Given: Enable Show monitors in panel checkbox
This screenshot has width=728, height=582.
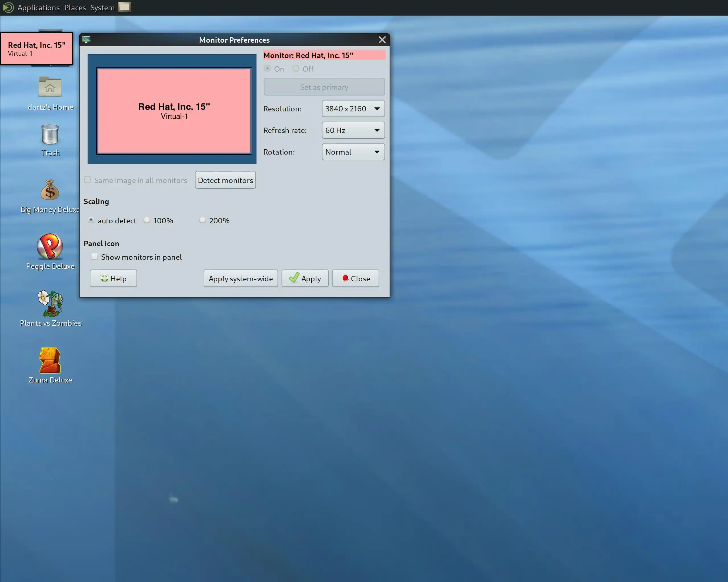Looking at the screenshot, I should (94, 257).
